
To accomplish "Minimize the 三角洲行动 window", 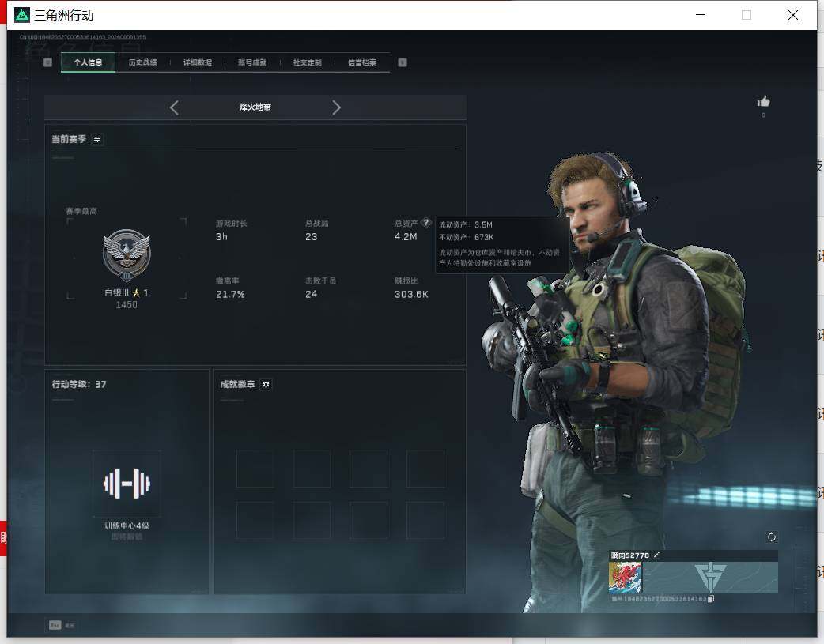I will (701, 15).
